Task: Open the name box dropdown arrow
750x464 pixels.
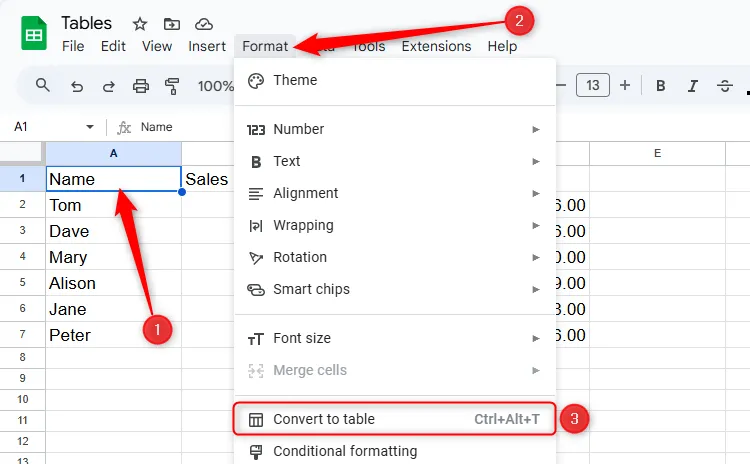Action: (x=90, y=128)
